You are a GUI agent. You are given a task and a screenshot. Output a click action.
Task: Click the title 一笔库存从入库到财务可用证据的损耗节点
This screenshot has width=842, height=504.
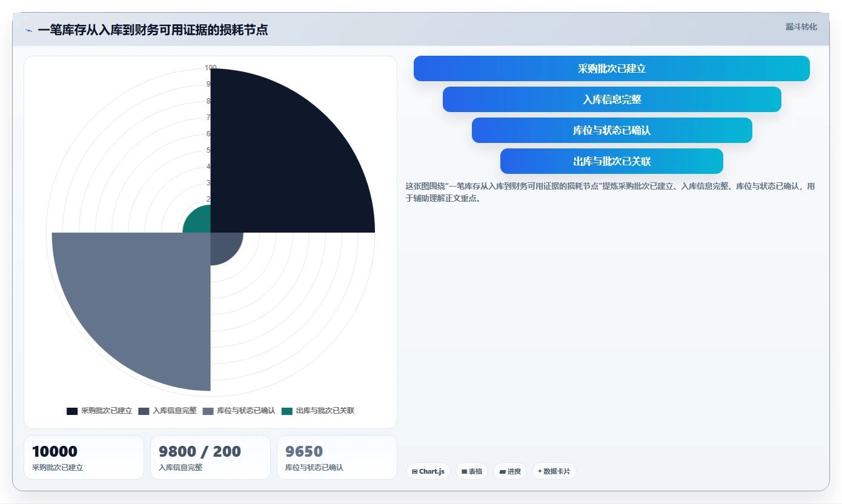[153, 30]
